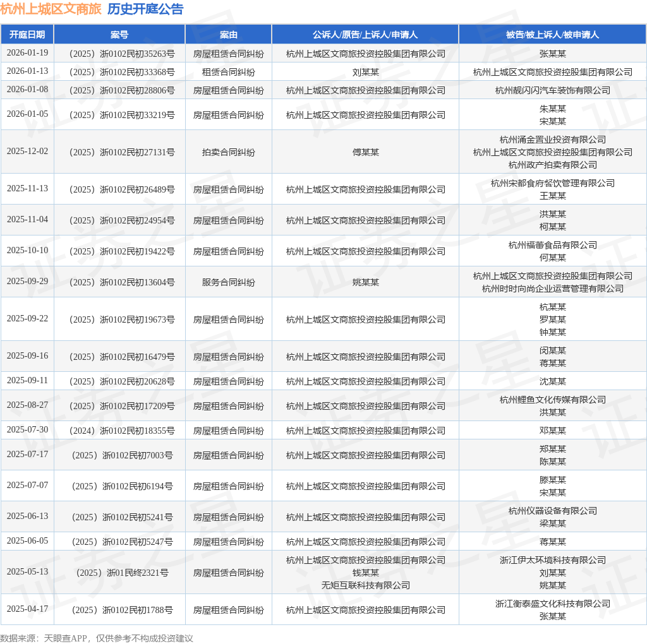Click defendant 杭州鲤鱼文化传媒有限公司

click(552, 400)
